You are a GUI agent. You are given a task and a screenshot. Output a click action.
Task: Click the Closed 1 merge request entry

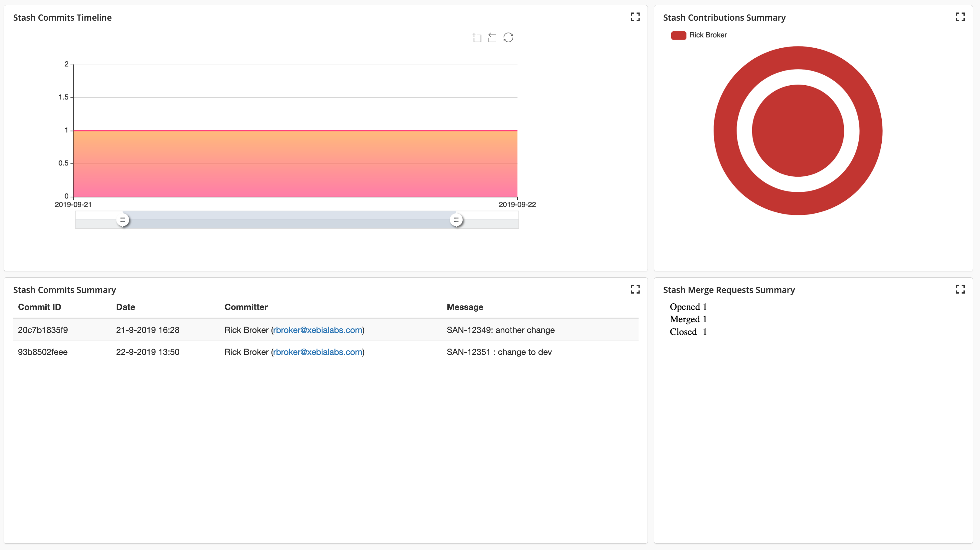[688, 332]
